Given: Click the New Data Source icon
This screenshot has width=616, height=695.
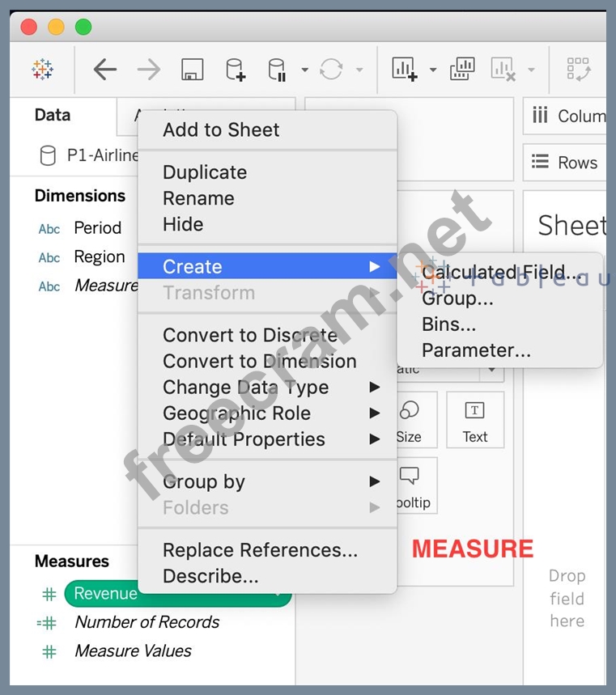Looking at the screenshot, I should coord(235,70).
